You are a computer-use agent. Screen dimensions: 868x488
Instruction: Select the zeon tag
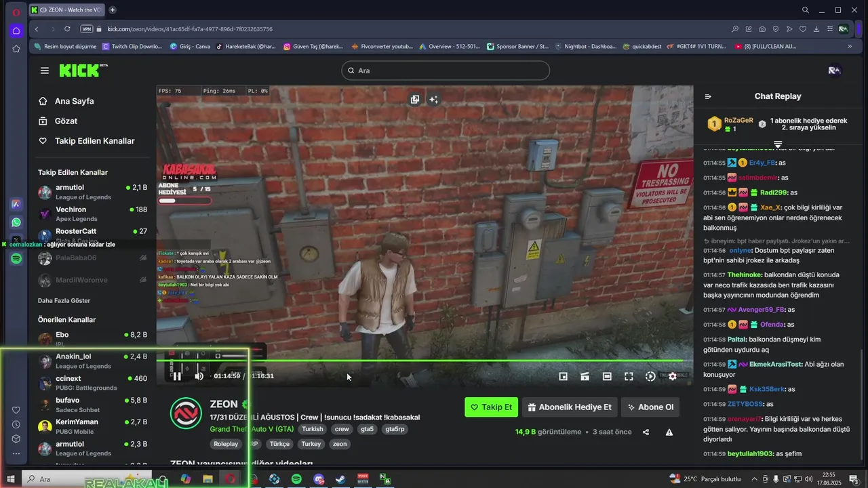point(340,444)
